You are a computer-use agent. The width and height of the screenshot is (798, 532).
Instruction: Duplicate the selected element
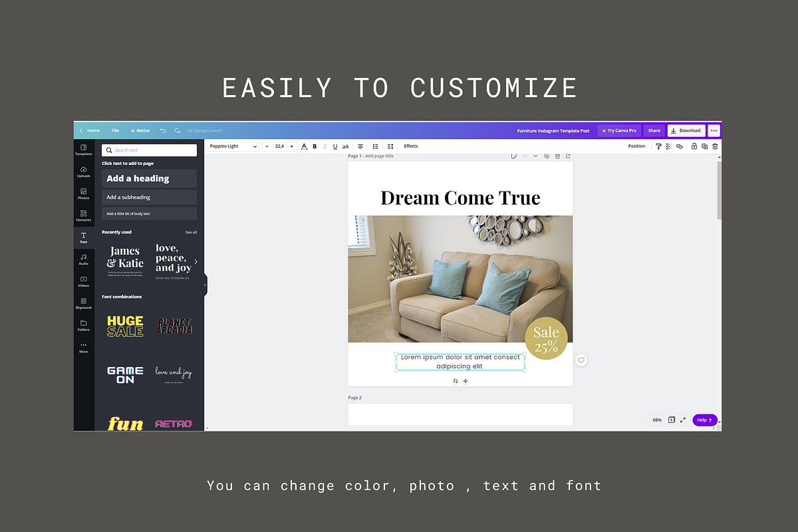click(x=704, y=146)
